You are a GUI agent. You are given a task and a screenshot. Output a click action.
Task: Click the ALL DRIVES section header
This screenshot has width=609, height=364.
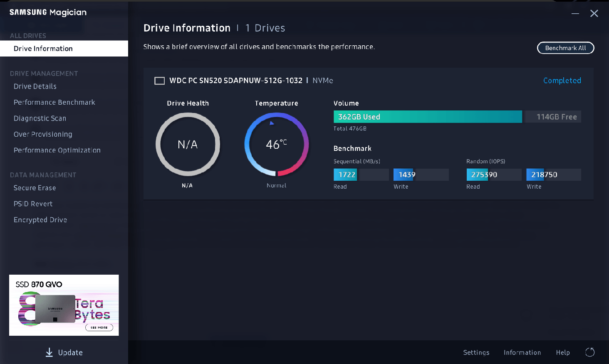pos(28,36)
